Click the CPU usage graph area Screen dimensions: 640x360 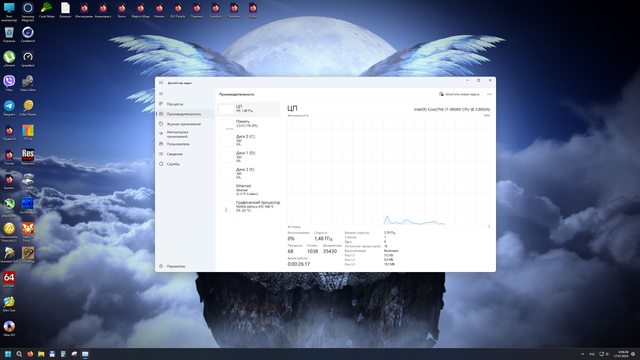click(389, 171)
